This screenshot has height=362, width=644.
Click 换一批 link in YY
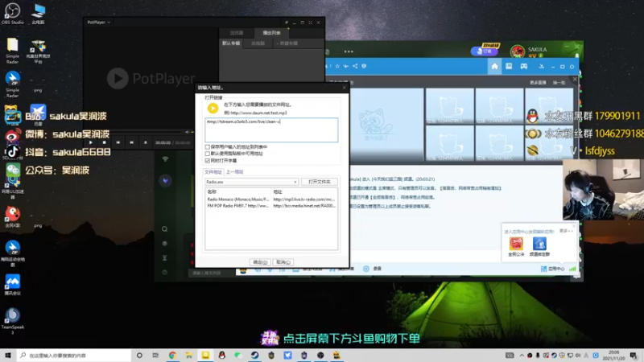tap(559, 83)
